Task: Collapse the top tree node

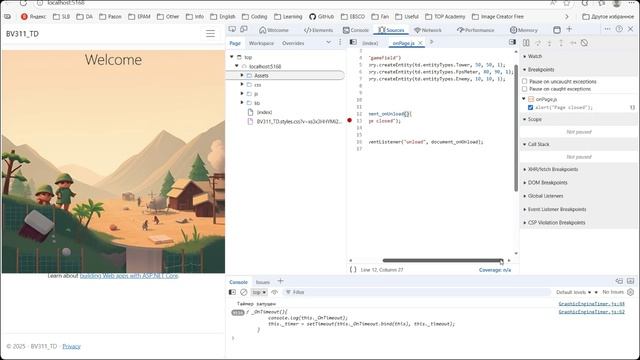Action: click(x=232, y=57)
